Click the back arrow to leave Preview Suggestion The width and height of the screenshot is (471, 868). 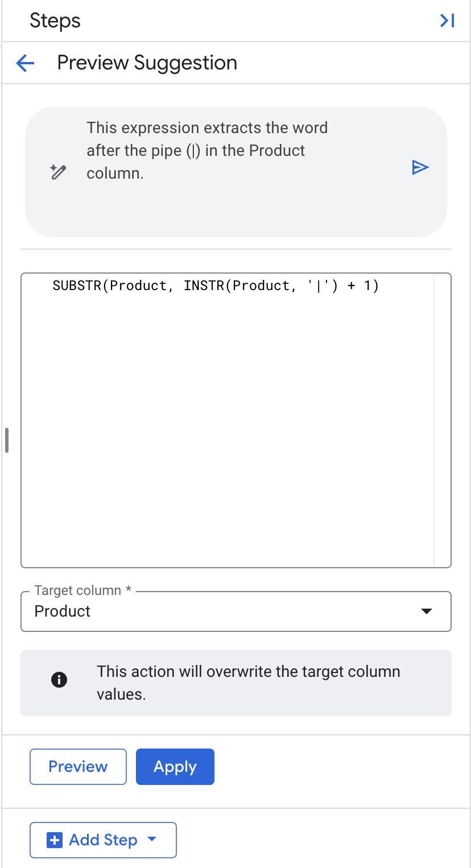(x=25, y=63)
